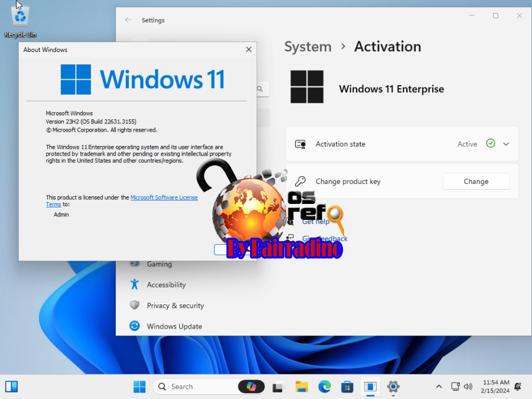Click the Settings back arrow

[128, 20]
